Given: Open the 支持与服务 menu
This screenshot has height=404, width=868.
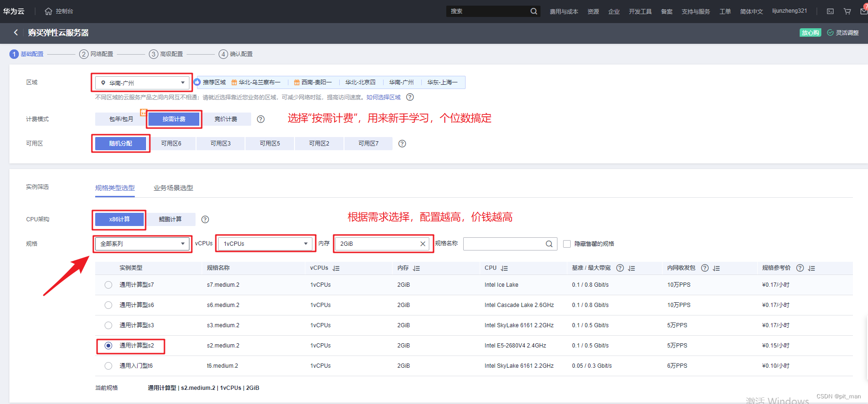Looking at the screenshot, I should (696, 11).
